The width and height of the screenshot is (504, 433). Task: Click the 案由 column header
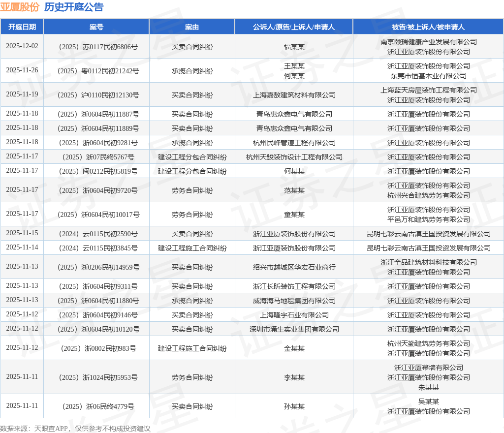192,27
